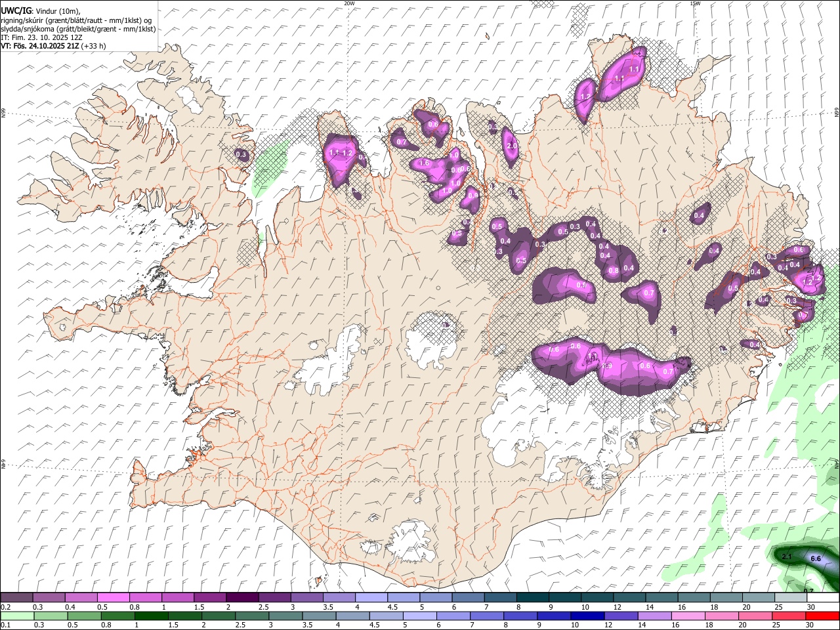Pick the navy blue 10 swatch in the rain scale
Screen dimensions: 840x630
point(587,616)
